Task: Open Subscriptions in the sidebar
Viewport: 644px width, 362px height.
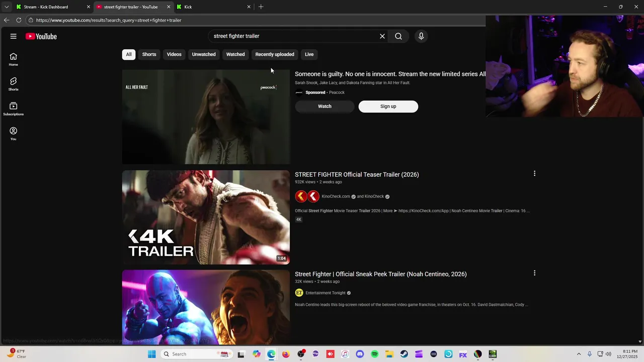Action: (x=13, y=109)
